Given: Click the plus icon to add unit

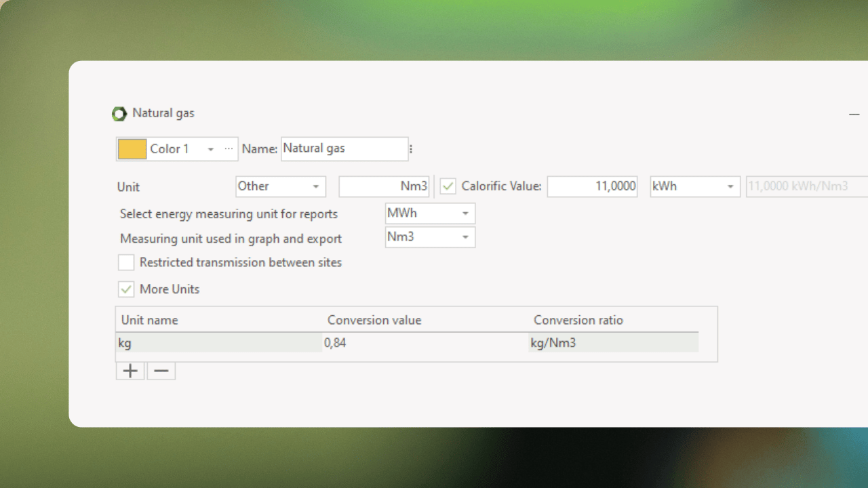Looking at the screenshot, I should pyautogui.click(x=130, y=371).
